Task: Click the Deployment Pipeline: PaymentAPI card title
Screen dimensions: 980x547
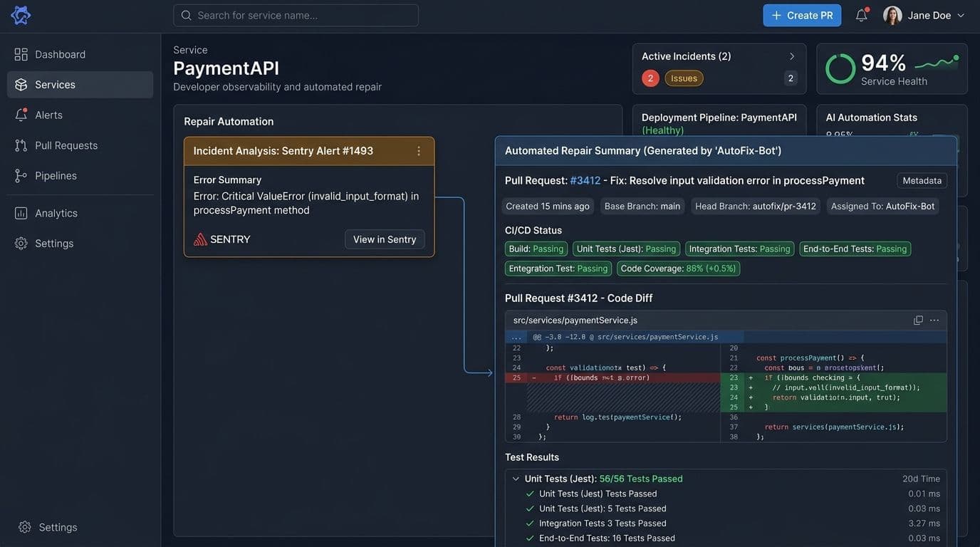Action: point(719,118)
